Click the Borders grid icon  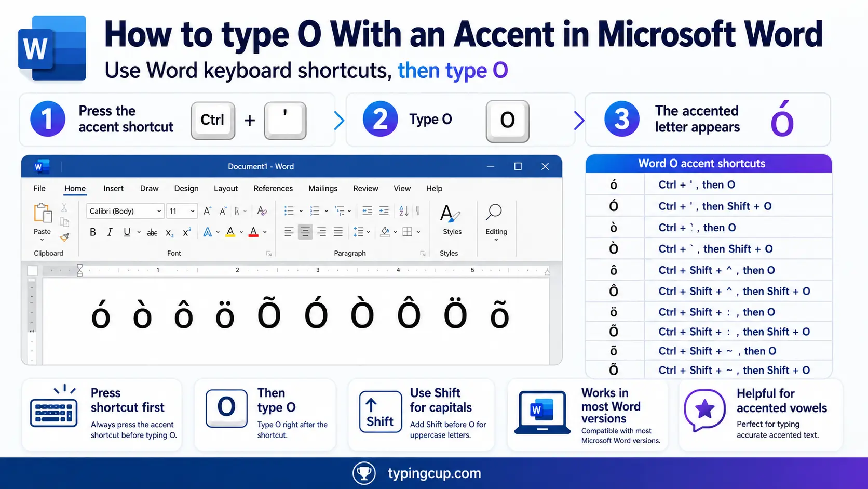(408, 232)
